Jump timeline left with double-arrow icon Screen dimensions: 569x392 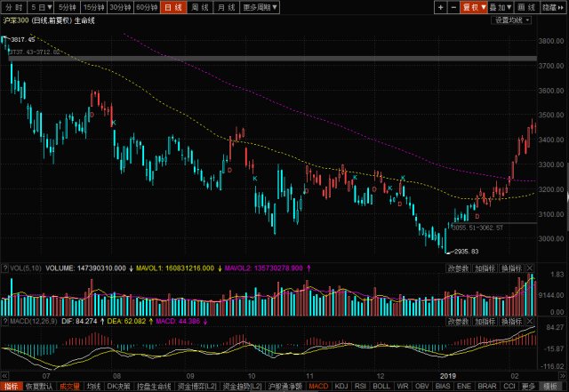coord(4,376)
